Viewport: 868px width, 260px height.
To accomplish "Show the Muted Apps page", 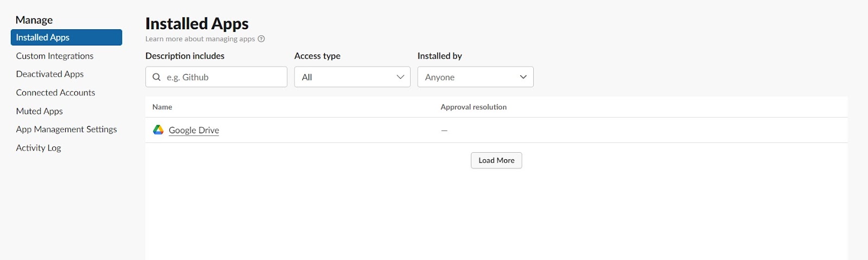I will pos(40,111).
